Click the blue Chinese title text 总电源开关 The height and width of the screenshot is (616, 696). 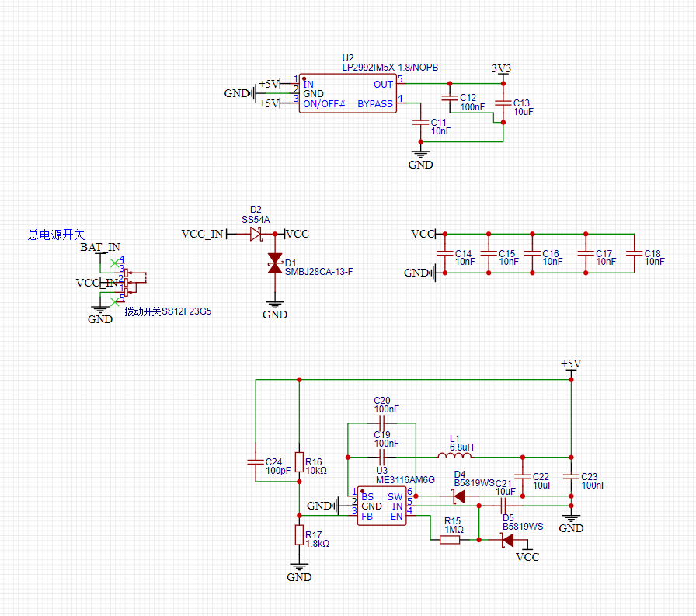click(x=56, y=234)
